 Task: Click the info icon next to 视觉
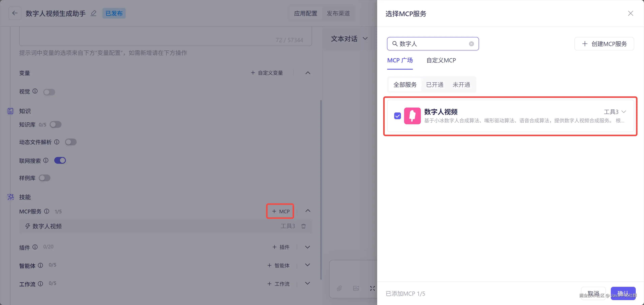[35, 91]
